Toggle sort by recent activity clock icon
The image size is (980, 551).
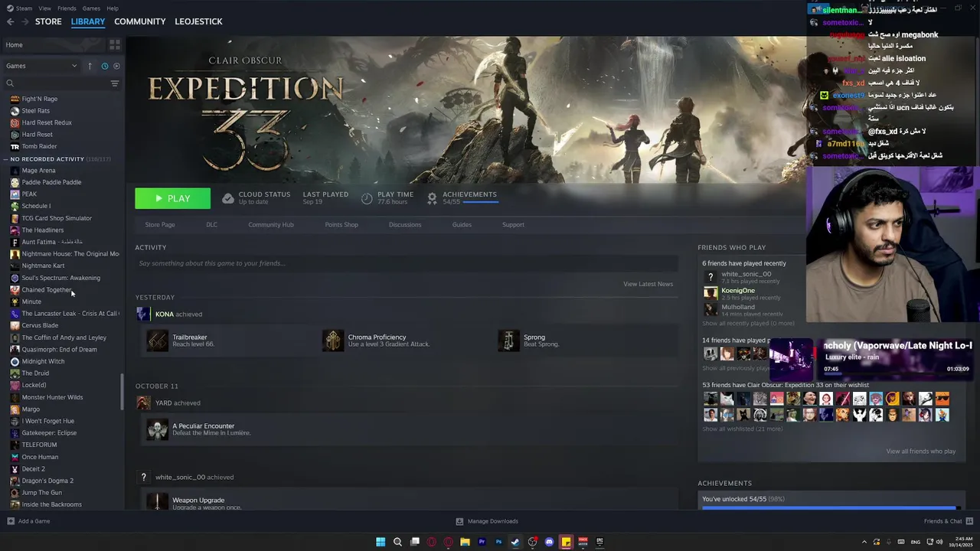(105, 66)
